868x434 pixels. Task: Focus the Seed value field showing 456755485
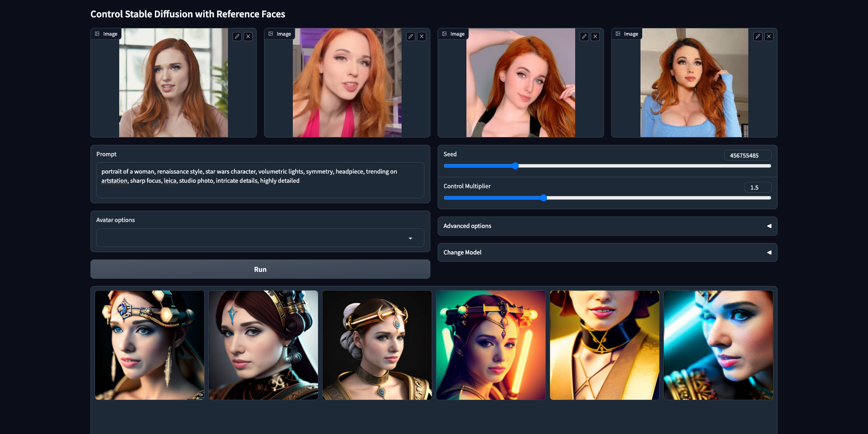pyautogui.click(x=747, y=155)
